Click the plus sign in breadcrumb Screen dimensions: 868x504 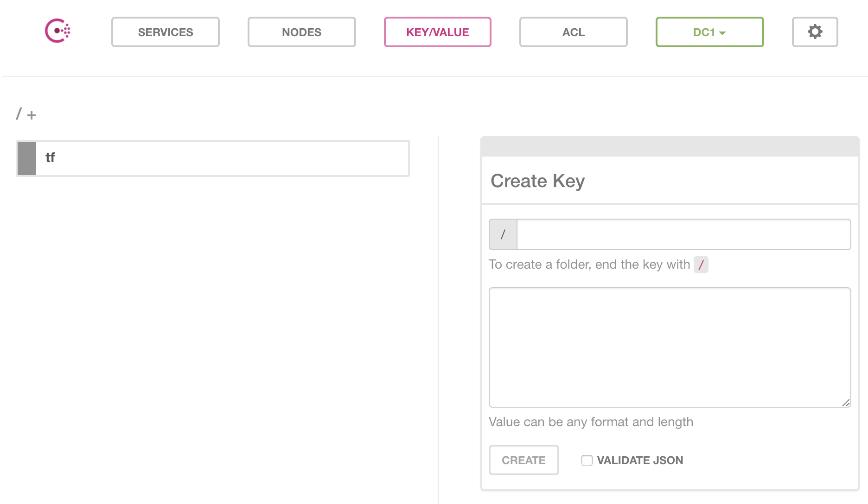point(32,115)
